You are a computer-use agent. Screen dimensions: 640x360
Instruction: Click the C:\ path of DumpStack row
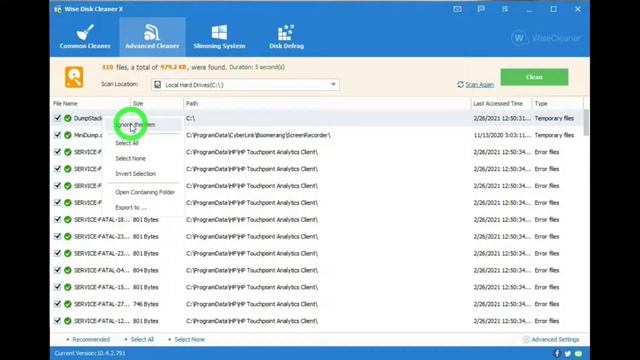[x=190, y=118]
